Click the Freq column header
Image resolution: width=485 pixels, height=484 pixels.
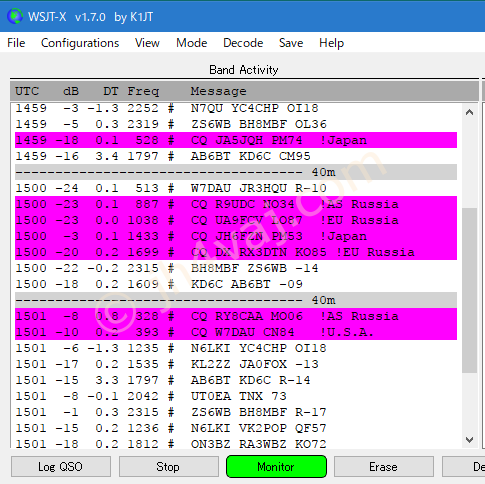143,91
